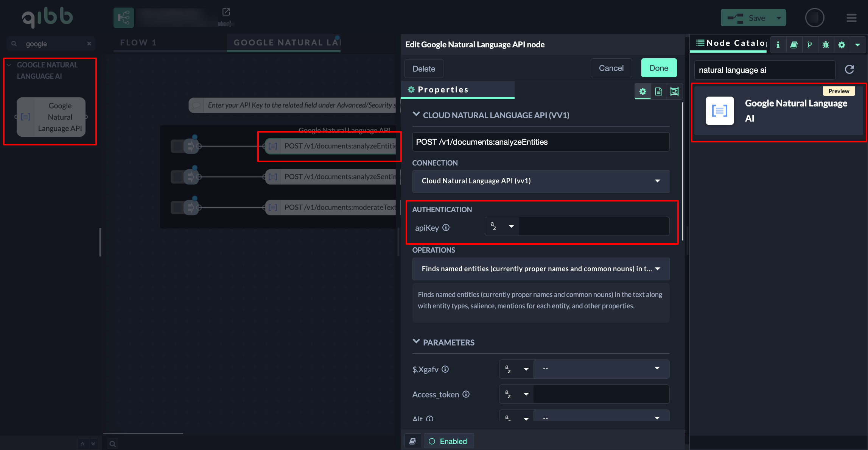868x450 pixels.
Task: Collapse the Cloud Natural Language API section
Action: point(416,114)
